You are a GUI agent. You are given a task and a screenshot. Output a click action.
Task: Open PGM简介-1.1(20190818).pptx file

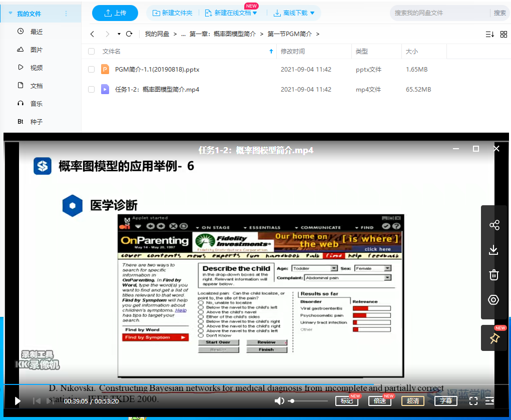click(x=157, y=70)
